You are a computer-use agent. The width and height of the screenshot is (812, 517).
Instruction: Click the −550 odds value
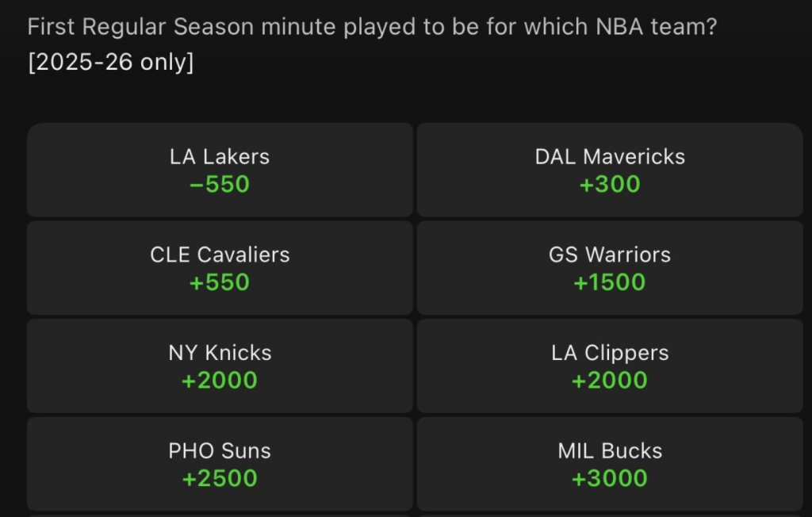click(x=220, y=185)
